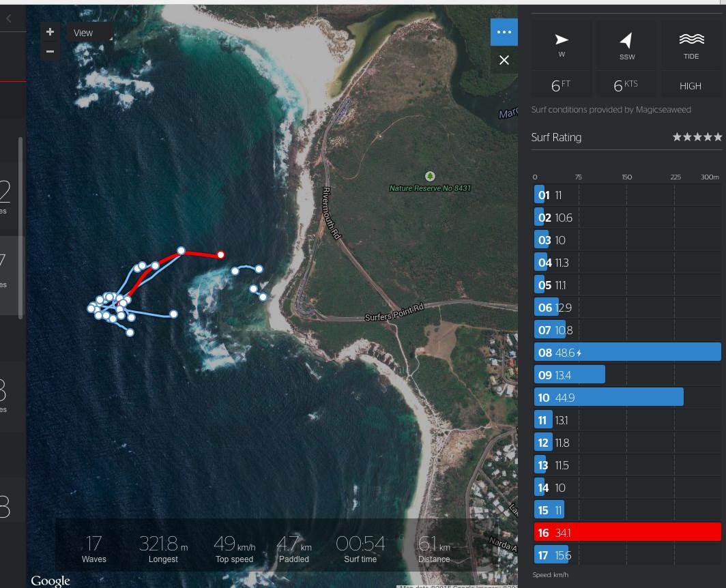726x588 pixels.
Task: Click the swell direction W arrow icon
Action: point(562,40)
